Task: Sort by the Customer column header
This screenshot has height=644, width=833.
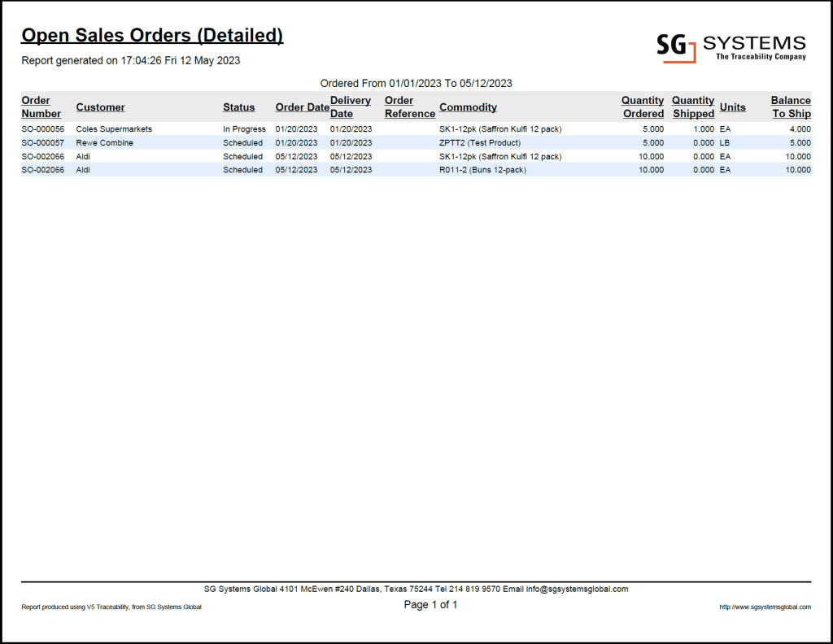Action: (100, 107)
